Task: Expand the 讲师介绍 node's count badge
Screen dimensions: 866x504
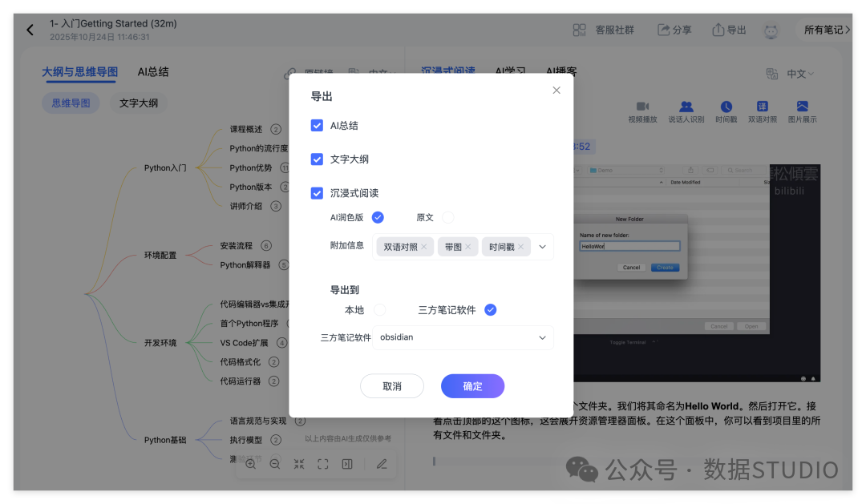Action: (x=276, y=207)
